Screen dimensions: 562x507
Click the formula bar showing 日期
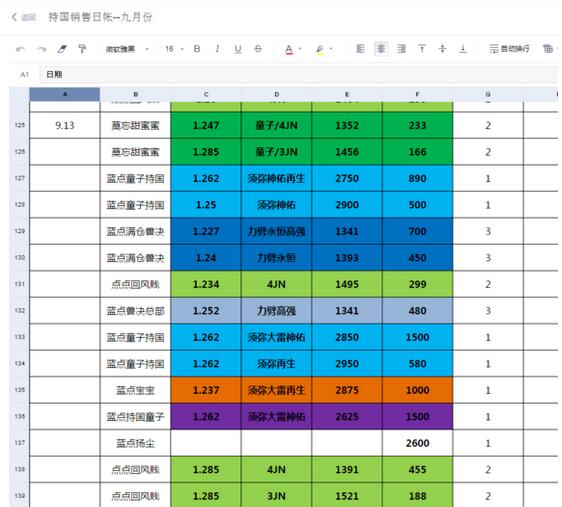298,75
